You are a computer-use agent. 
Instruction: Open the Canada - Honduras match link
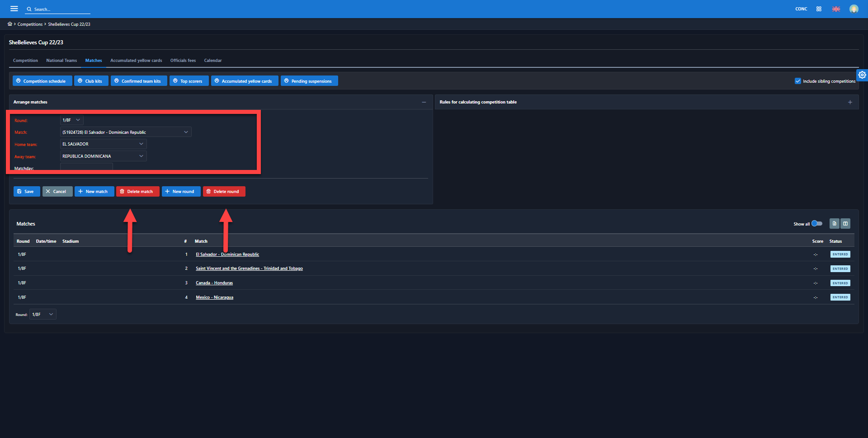(x=214, y=283)
